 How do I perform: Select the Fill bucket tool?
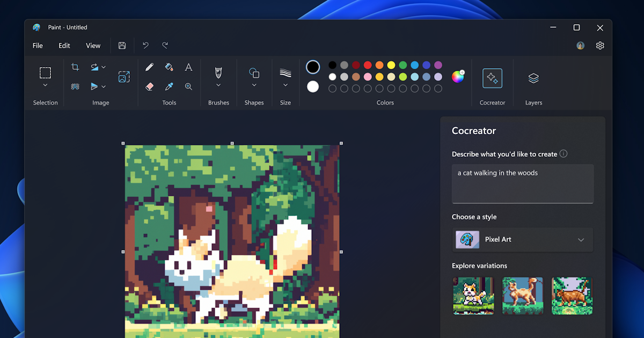click(x=169, y=67)
